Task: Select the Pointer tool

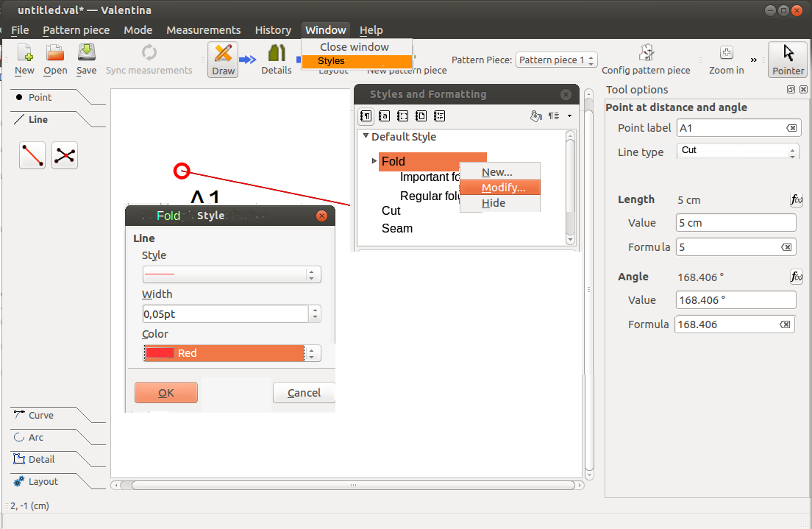Action: [788, 59]
